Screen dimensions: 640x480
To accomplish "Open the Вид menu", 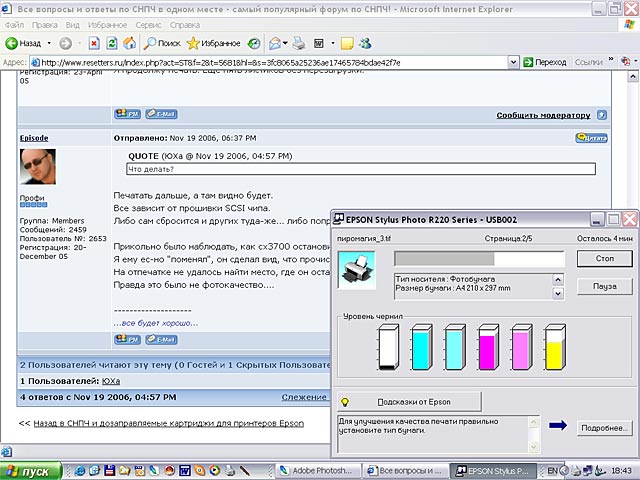I will pyautogui.click(x=73, y=25).
